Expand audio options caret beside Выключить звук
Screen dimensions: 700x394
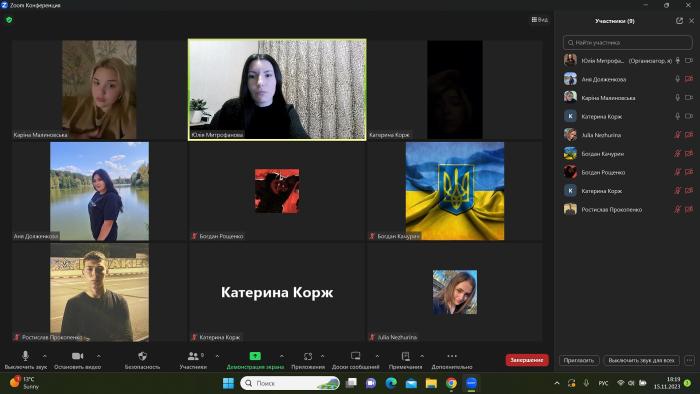click(45, 356)
